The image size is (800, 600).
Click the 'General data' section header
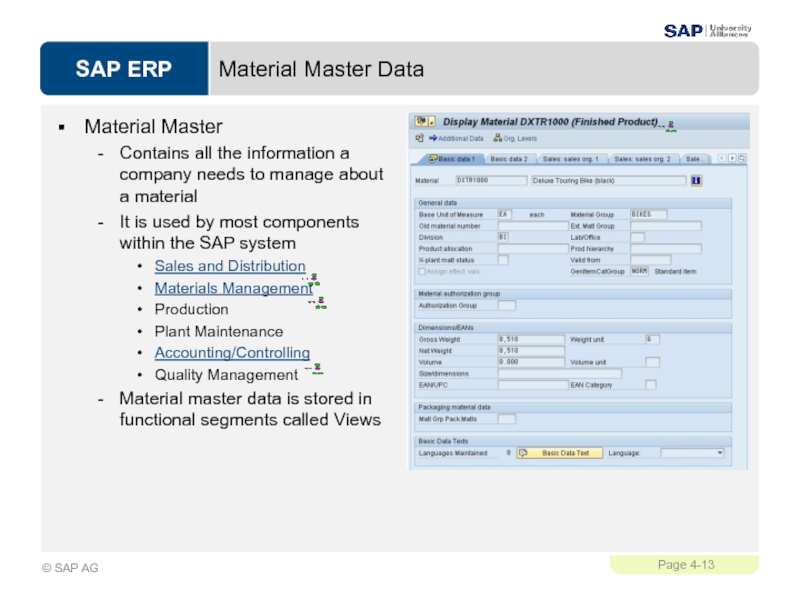click(x=438, y=203)
